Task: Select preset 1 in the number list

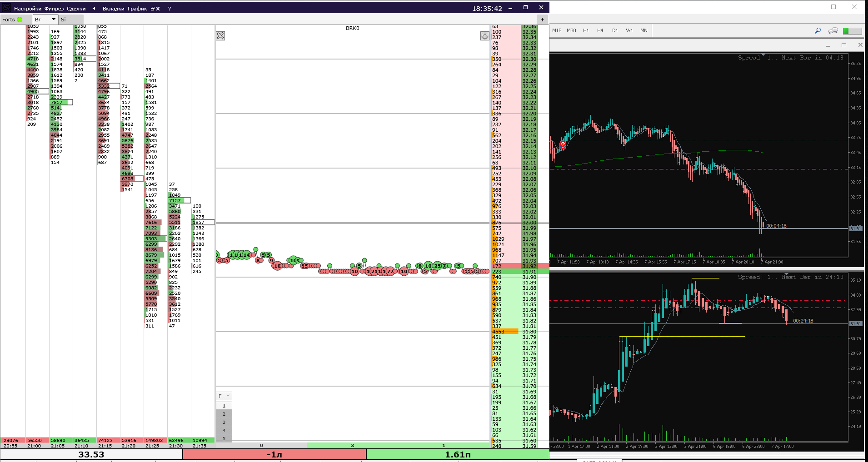Action: (224, 406)
